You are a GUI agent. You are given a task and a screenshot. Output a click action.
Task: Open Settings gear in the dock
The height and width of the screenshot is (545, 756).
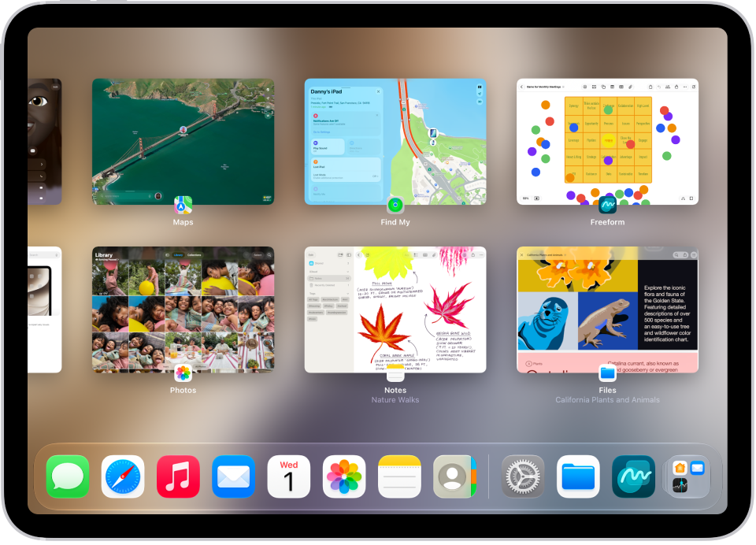(x=523, y=476)
